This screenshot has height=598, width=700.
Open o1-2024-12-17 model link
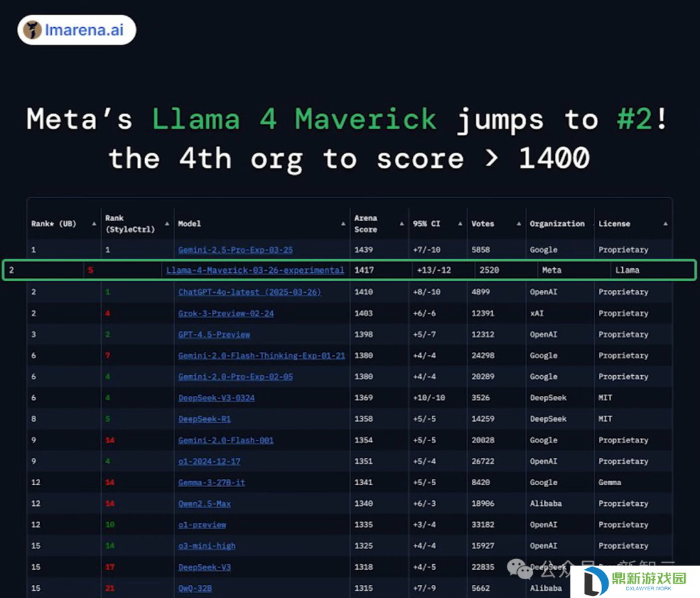209,461
